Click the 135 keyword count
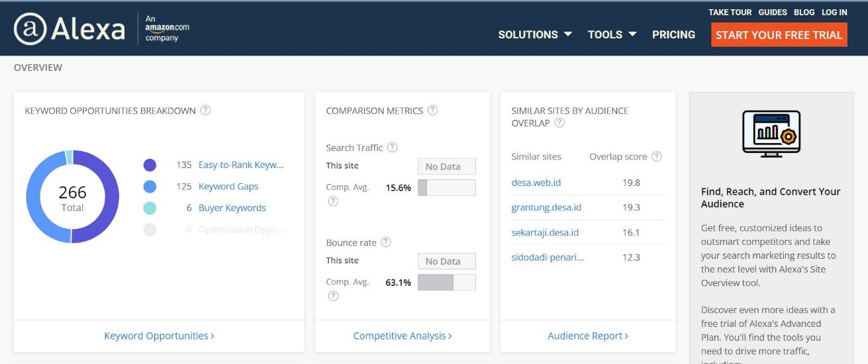 (x=183, y=165)
